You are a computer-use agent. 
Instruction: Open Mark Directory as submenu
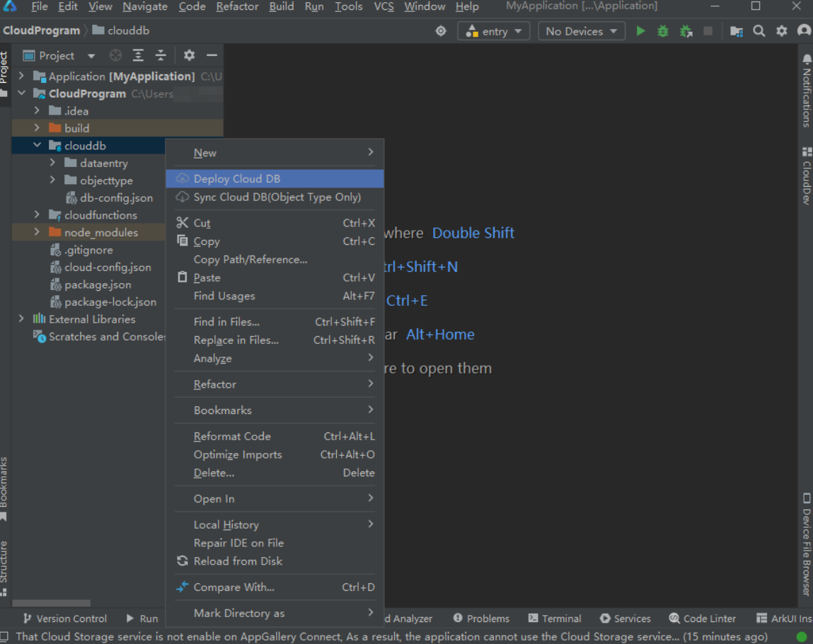[x=275, y=613]
